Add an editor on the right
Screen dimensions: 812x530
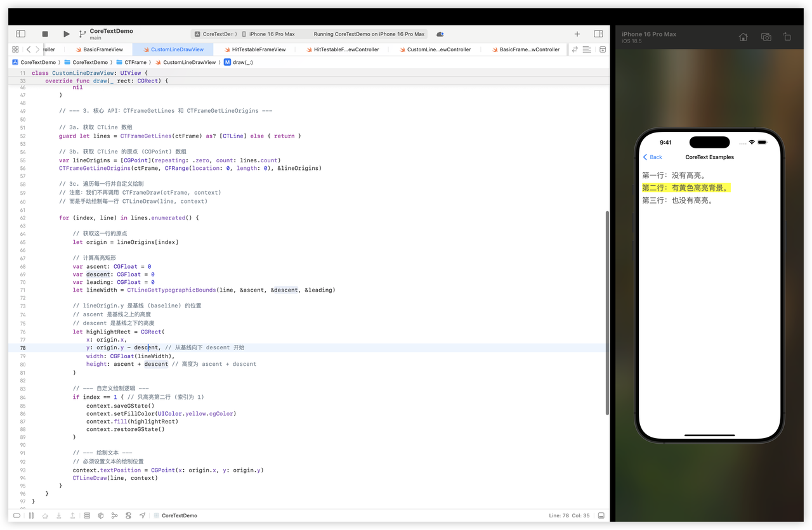point(603,49)
